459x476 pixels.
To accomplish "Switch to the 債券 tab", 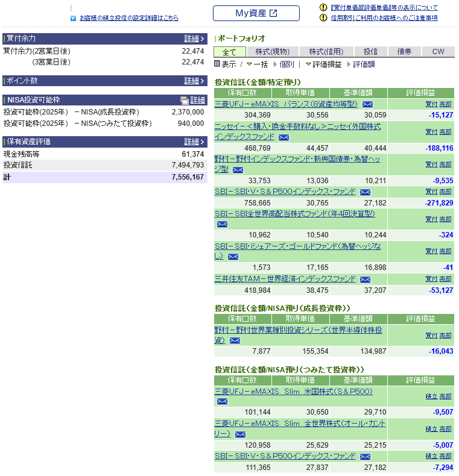I will click(404, 52).
